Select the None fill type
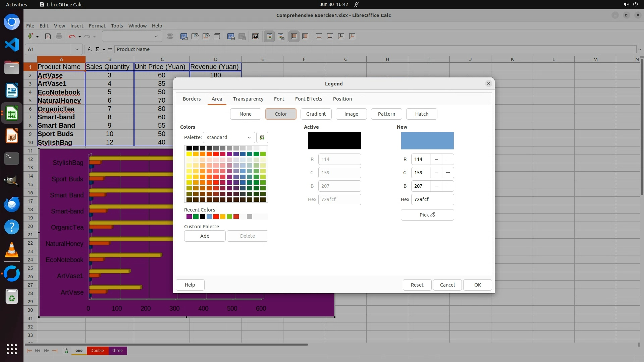 [x=245, y=114]
